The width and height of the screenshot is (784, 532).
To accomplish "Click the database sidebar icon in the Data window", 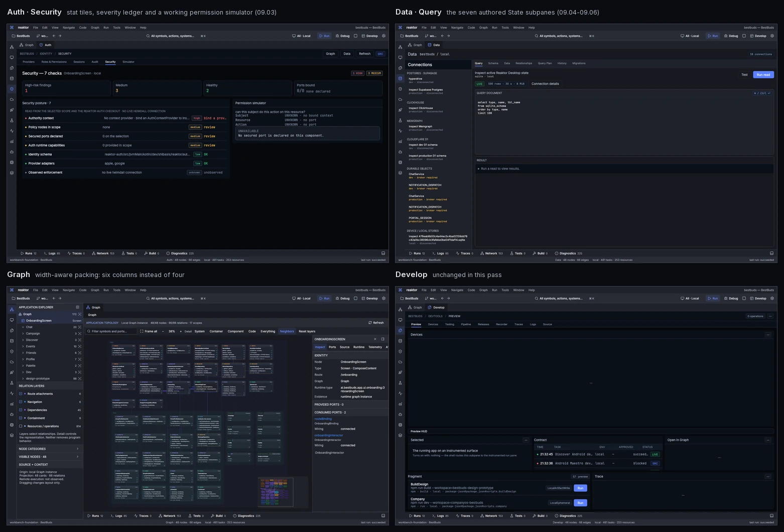I will pyautogui.click(x=400, y=79).
